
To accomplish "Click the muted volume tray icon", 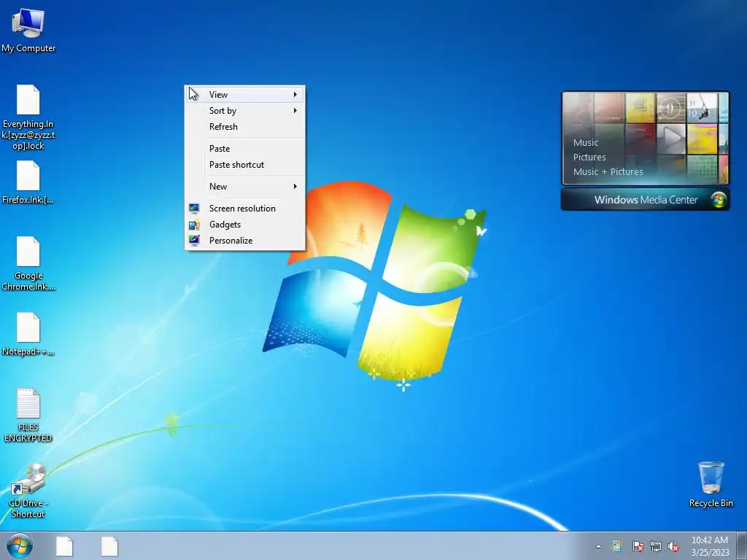I will pyautogui.click(x=673, y=546).
